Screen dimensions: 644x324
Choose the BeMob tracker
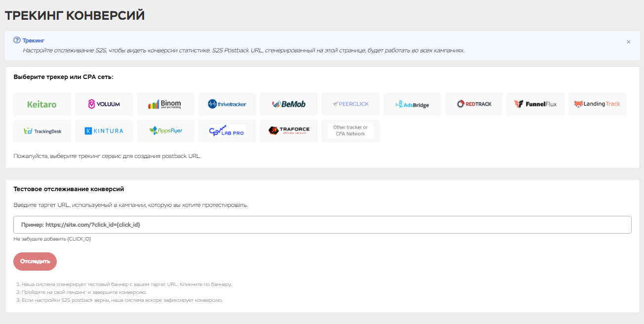pos(289,104)
